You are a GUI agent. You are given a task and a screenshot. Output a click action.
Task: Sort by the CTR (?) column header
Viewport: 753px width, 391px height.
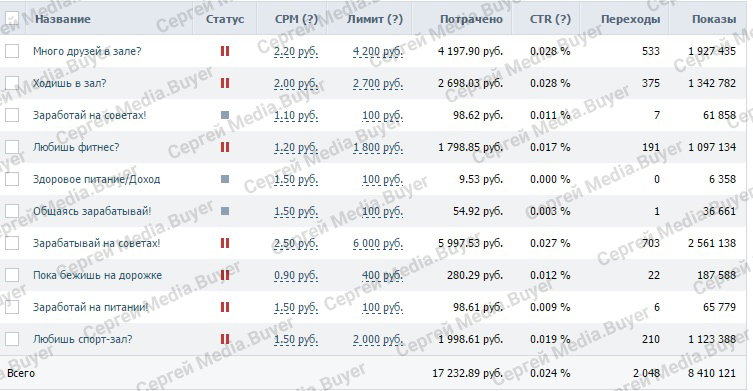coord(550,19)
